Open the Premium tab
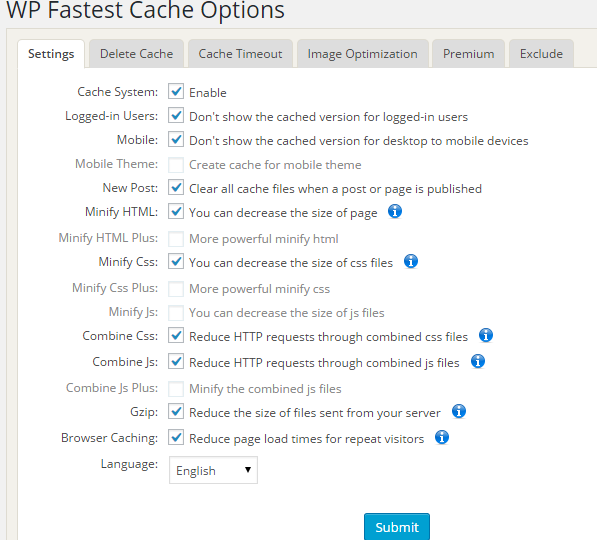This screenshot has height=550, width=597. (468, 54)
